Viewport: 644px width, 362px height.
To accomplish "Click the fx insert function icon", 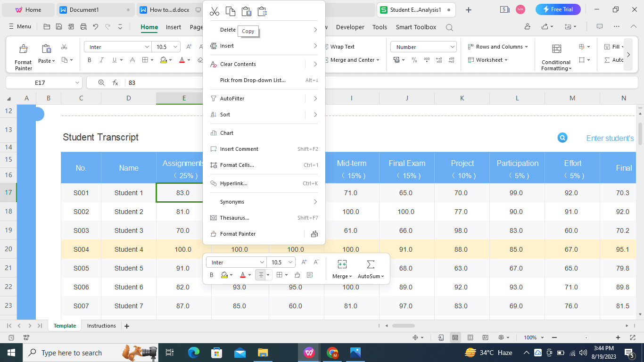I will [x=115, y=82].
